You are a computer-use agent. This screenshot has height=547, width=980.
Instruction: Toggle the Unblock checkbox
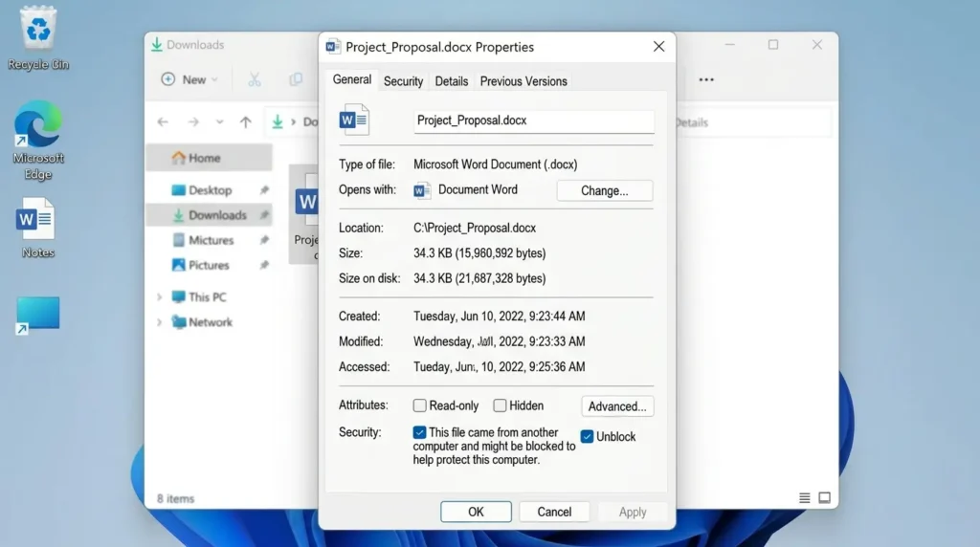(587, 436)
